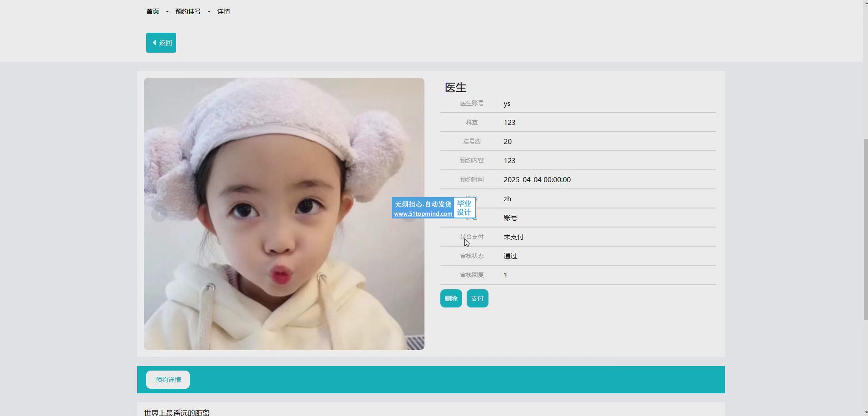Click the previous image carousel arrow
This screenshot has width=868, height=416.
[159, 214]
